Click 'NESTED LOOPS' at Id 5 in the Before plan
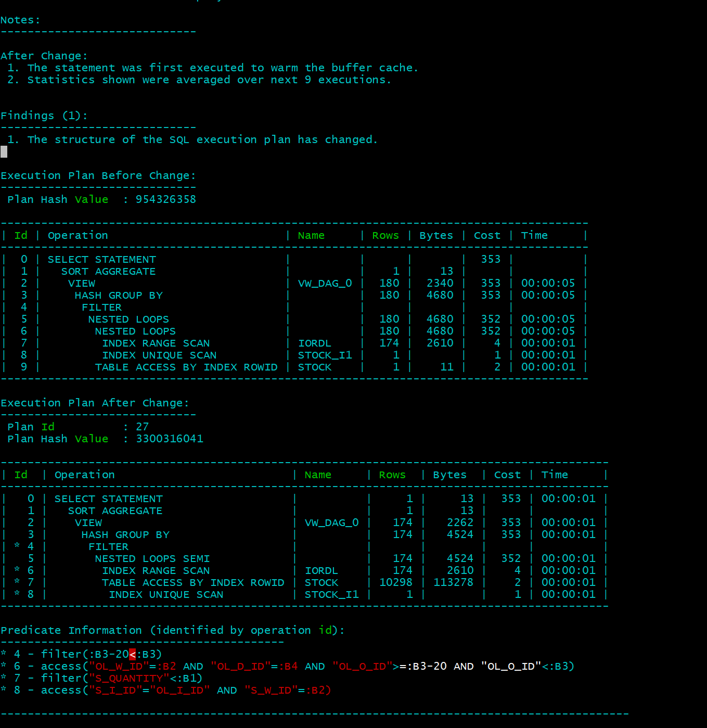Viewport: 707px width, 728px height. point(128,320)
